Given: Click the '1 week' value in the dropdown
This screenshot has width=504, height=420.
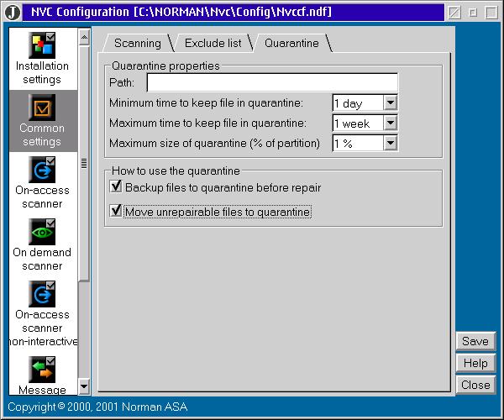Looking at the screenshot, I should click(x=352, y=123).
